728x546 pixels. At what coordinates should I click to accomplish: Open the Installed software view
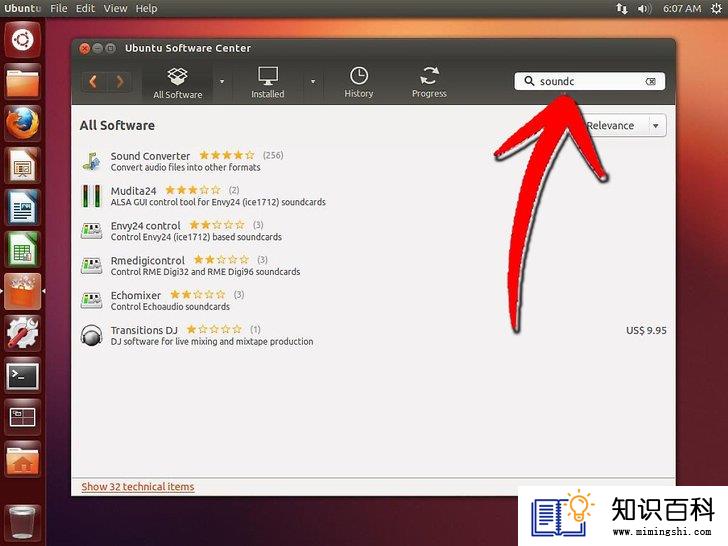[267, 83]
